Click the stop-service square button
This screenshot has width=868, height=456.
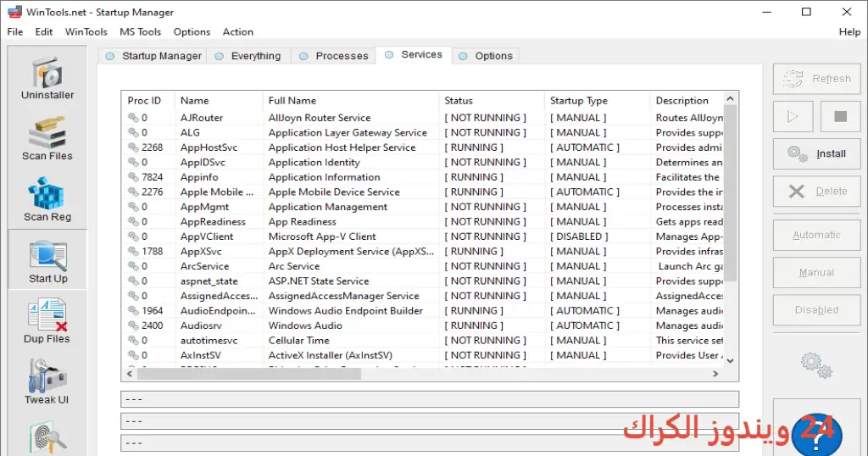coord(840,116)
